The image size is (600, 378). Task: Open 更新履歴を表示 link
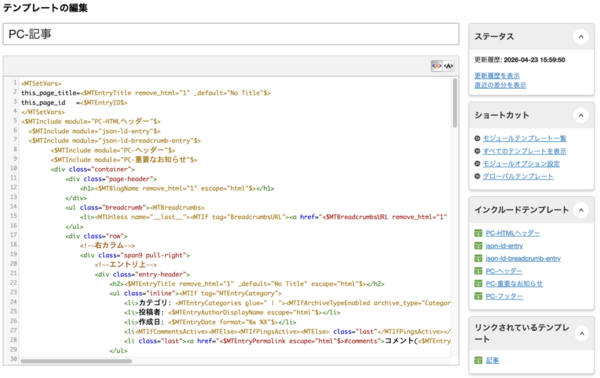[497, 76]
